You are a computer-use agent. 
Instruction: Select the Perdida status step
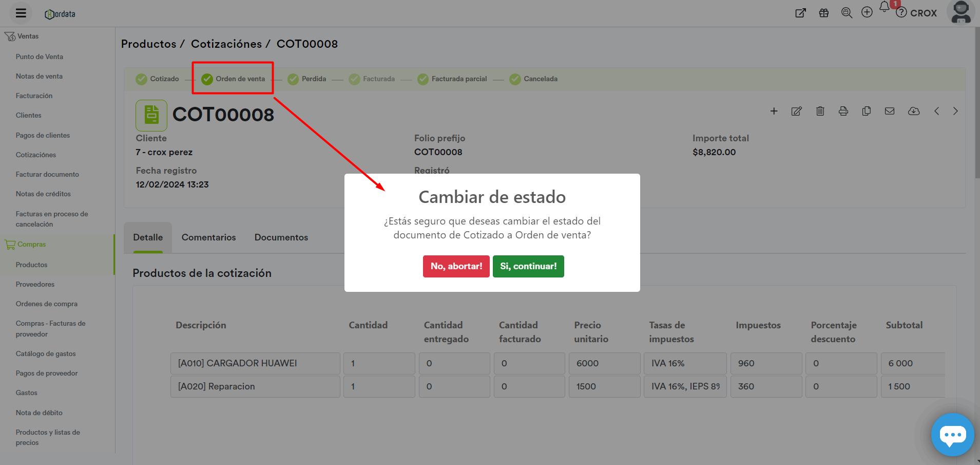tap(307, 79)
